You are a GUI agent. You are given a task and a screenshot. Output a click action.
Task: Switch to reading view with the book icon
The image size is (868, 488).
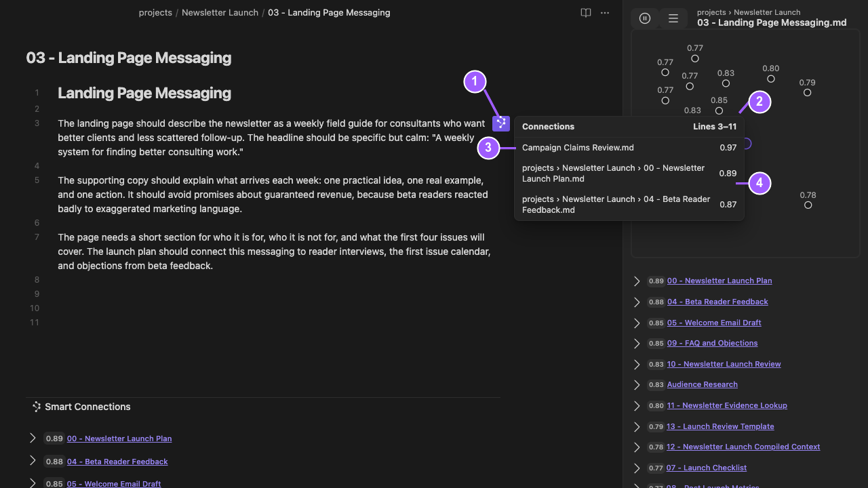click(x=586, y=13)
